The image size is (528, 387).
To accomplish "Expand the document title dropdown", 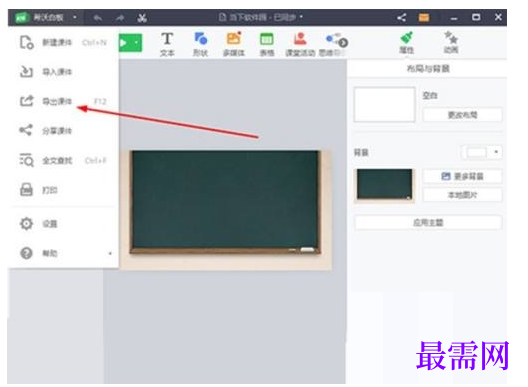I will coord(301,16).
